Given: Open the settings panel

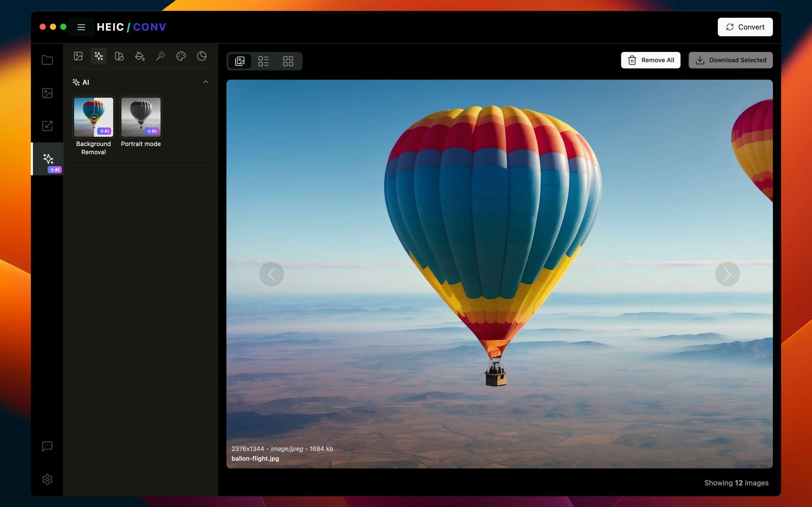Looking at the screenshot, I should (47, 479).
